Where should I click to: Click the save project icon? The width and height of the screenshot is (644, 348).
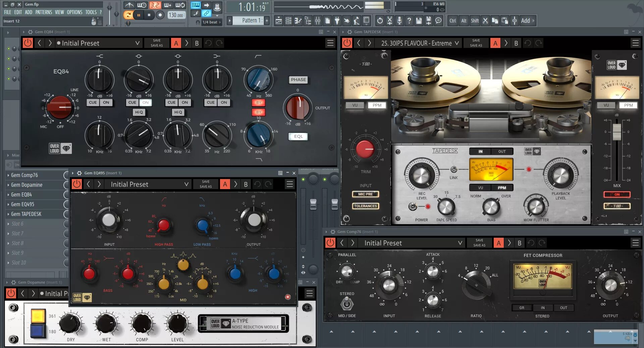point(419,20)
